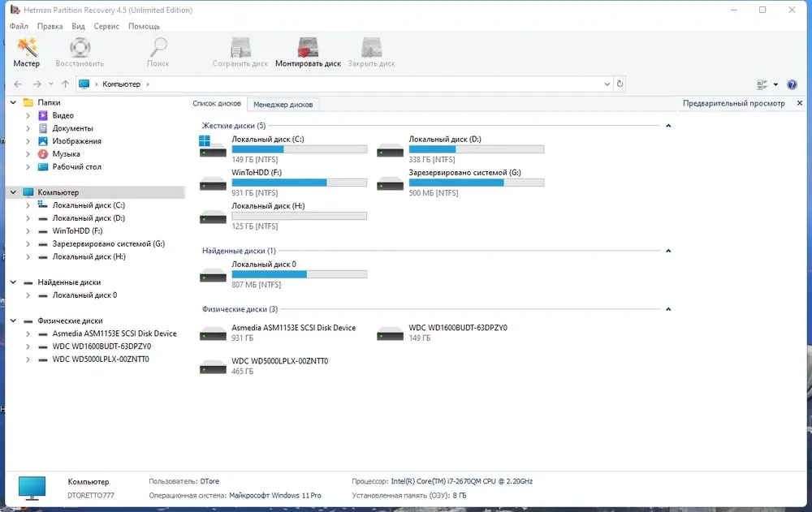This screenshot has width=812, height=512.
Task: Expand Локальный диск (C:) in tree
Action: click(28, 205)
